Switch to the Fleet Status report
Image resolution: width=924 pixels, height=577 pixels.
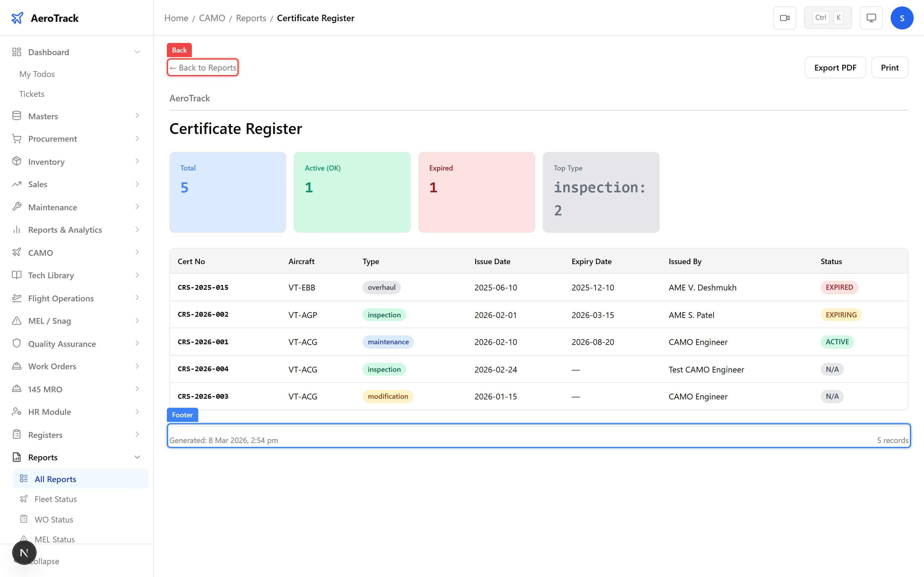click(x=56, y=499)
